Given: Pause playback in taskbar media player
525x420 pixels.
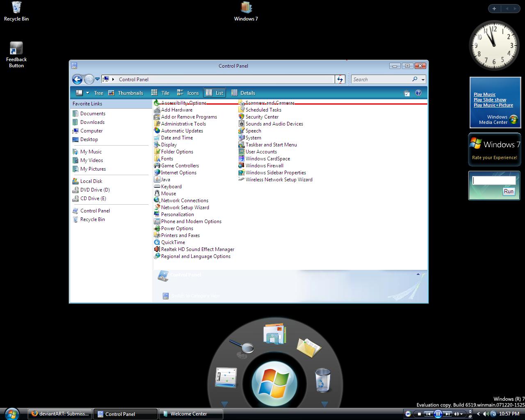Looking at the screenshot, I should [438, 414].
